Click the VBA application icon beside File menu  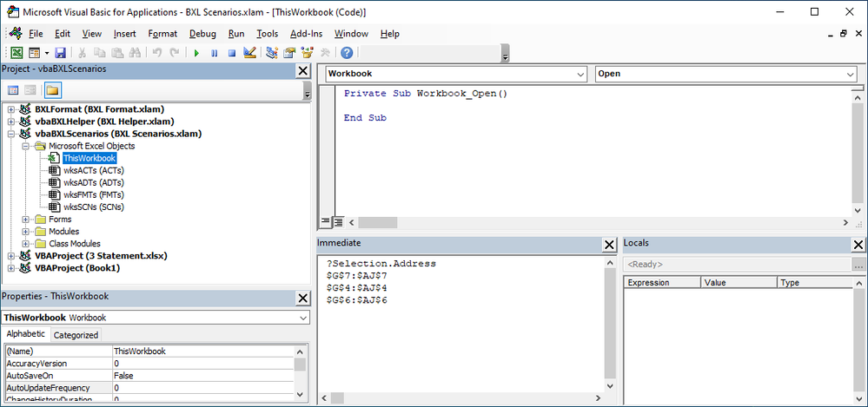[15, 33]
